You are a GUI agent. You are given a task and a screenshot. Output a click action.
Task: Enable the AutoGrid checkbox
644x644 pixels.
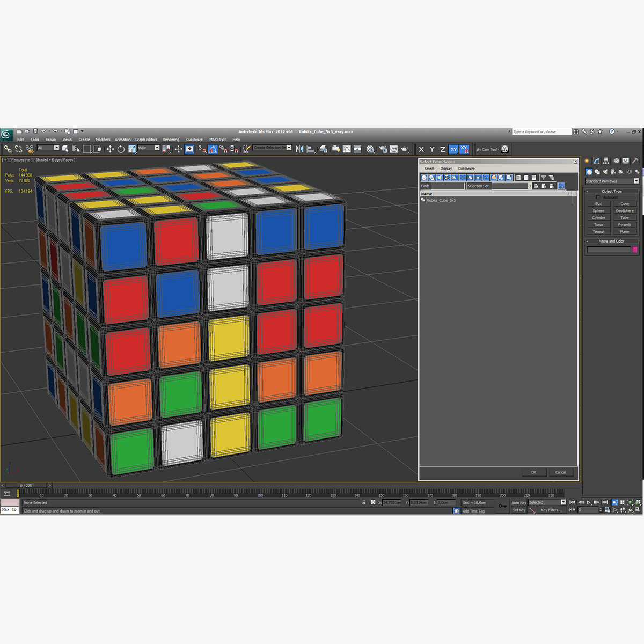(598, 197)
